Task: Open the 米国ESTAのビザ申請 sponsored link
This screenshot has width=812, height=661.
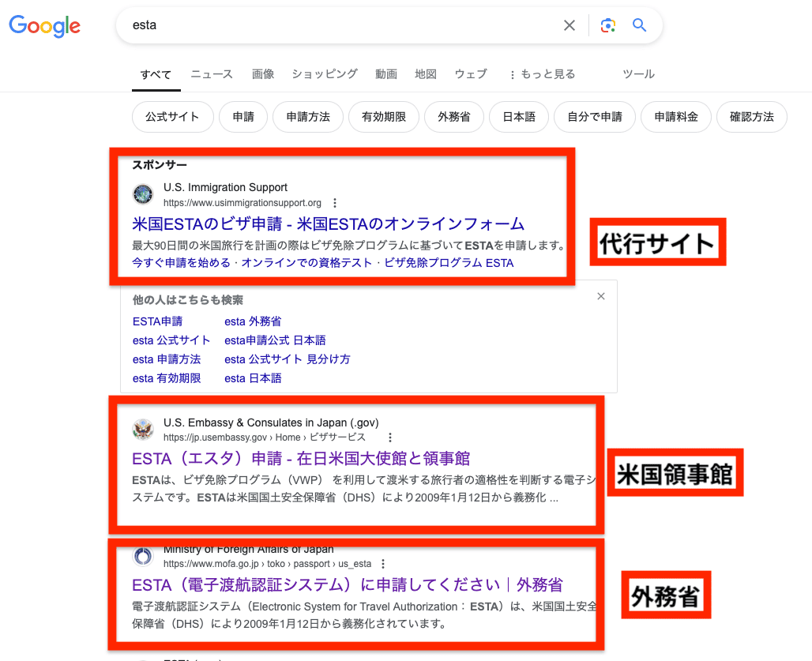Action: (x=329, y=224)
